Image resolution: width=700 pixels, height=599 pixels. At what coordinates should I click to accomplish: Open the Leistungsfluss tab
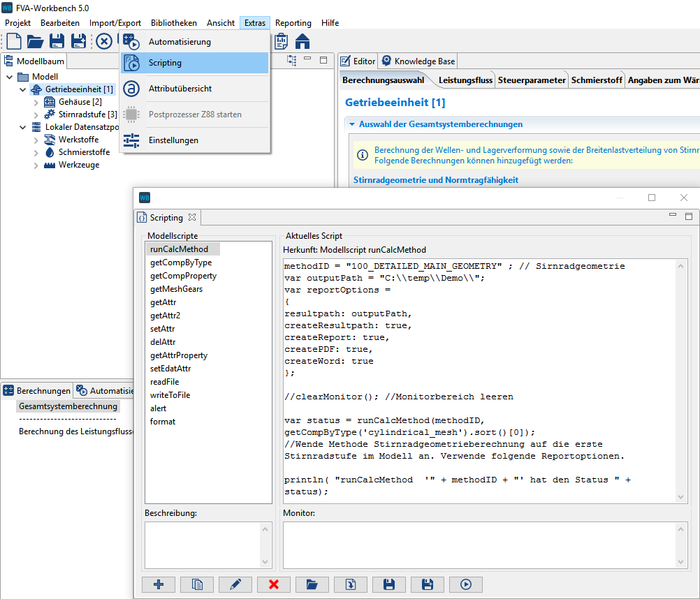point(465,80)
